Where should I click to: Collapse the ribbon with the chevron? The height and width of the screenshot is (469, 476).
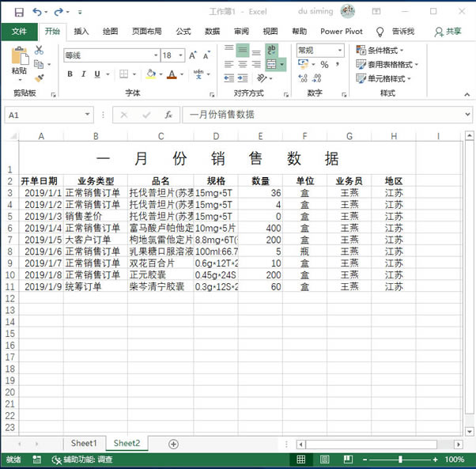tap(467, 94)
